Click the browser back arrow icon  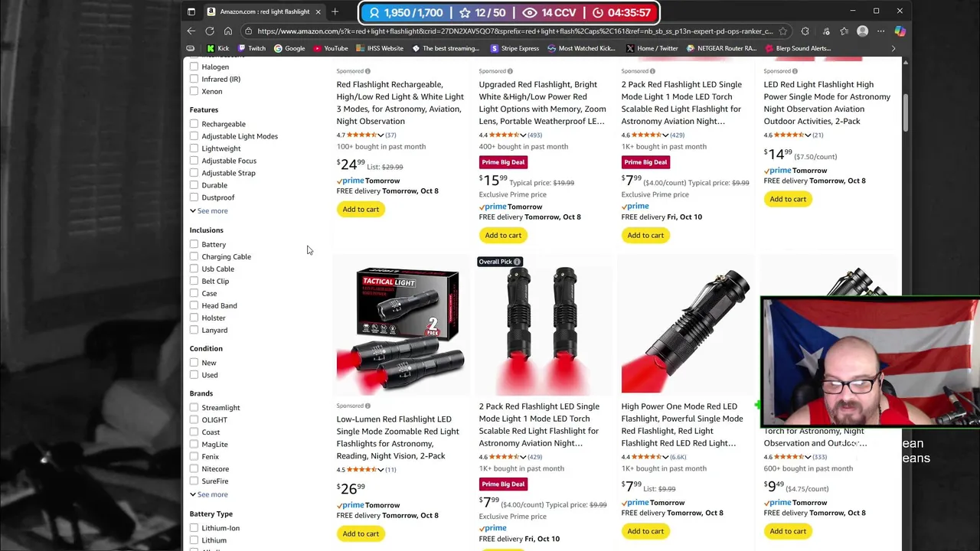(x=191, y=31)
